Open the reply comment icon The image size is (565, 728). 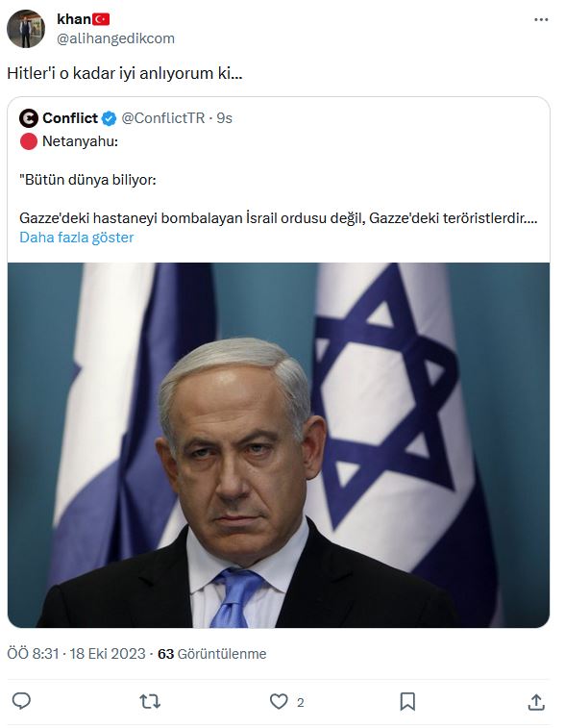pos(21,701)
